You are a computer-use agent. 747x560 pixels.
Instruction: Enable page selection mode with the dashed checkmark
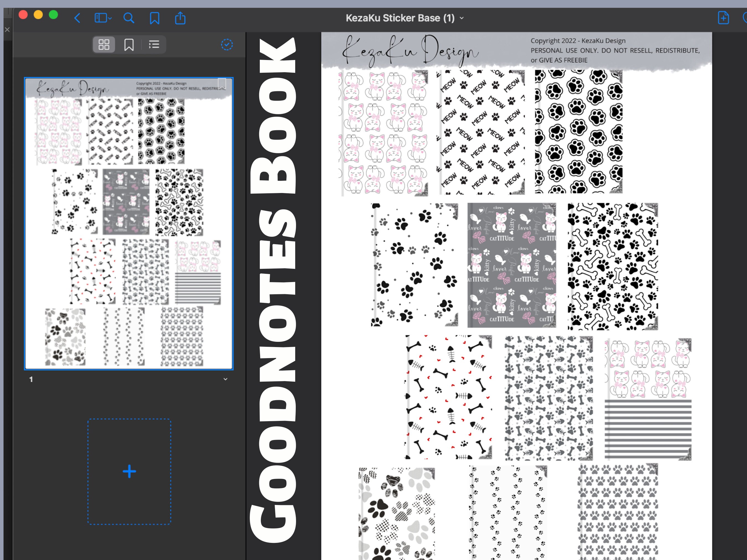[227, 44]
